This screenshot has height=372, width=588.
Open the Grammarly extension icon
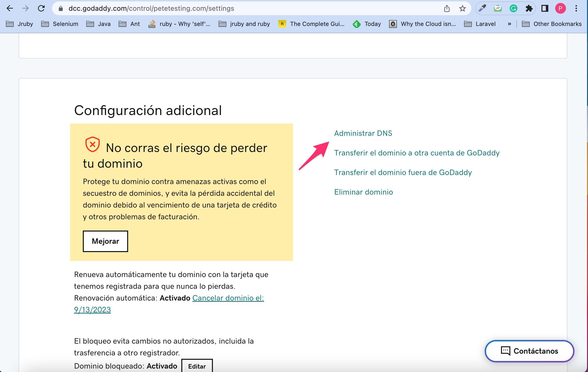[x=513, y=9]
